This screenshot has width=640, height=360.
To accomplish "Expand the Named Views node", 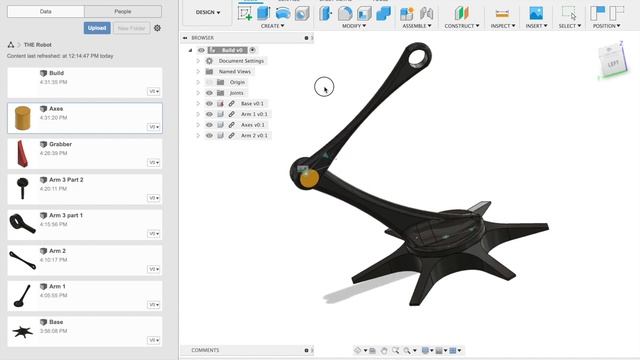I will point(198,71).
